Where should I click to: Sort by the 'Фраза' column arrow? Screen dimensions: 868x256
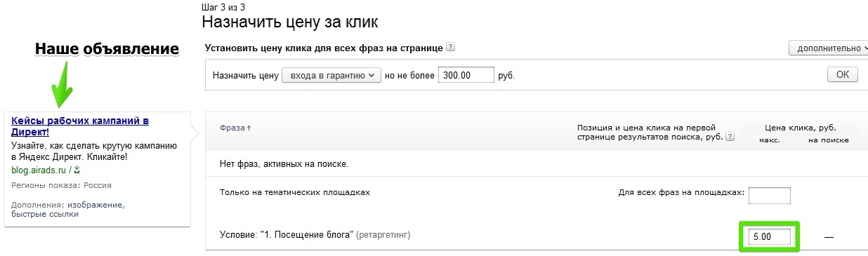click(x=249, y=128)
